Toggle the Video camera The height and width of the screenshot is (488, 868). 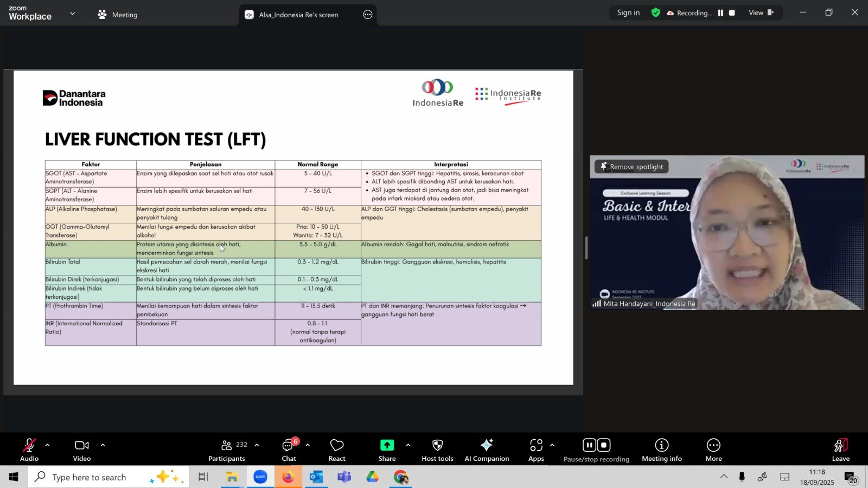[x=82, y=450]
